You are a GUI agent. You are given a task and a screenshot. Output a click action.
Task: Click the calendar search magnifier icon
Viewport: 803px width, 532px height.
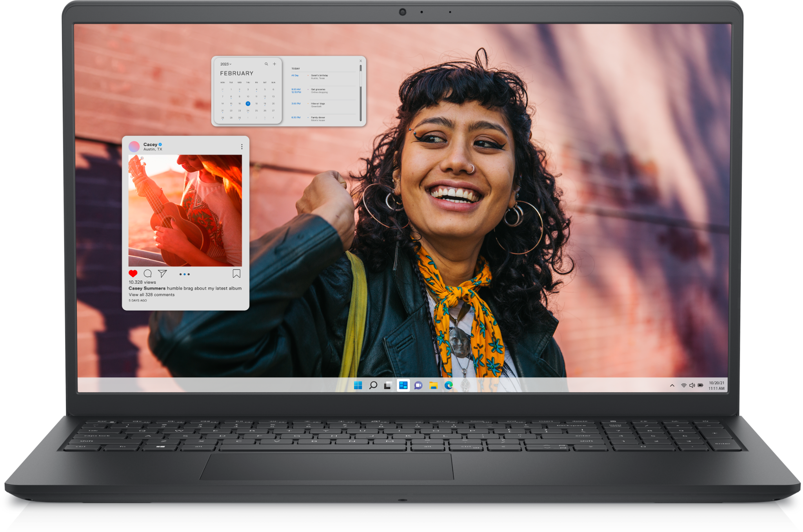[266, 64]
